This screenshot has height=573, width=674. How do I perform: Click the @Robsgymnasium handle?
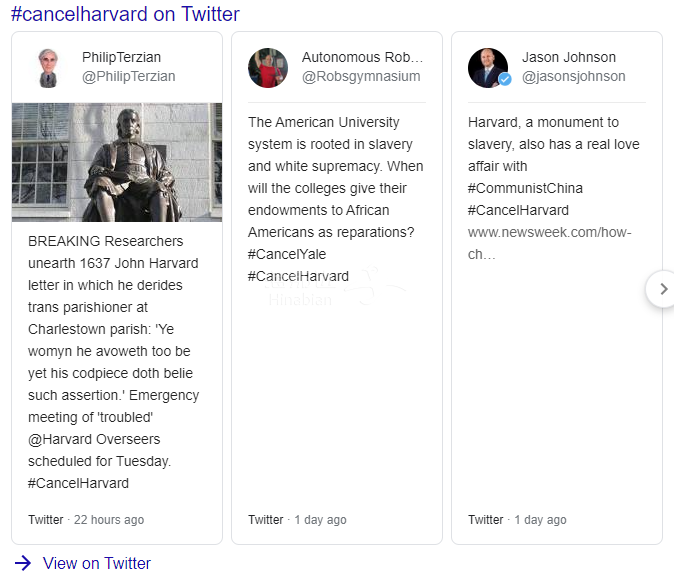(361, 77)
